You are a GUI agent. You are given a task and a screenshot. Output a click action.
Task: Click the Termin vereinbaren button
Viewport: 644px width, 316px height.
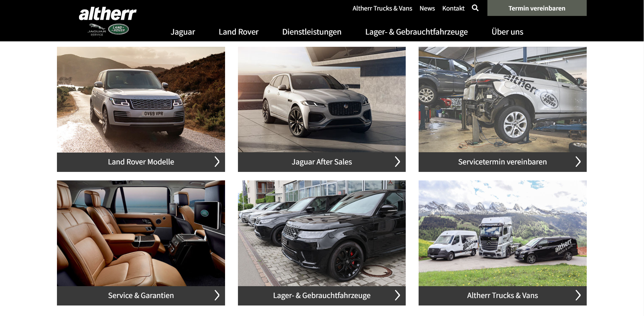pos(537,8)
